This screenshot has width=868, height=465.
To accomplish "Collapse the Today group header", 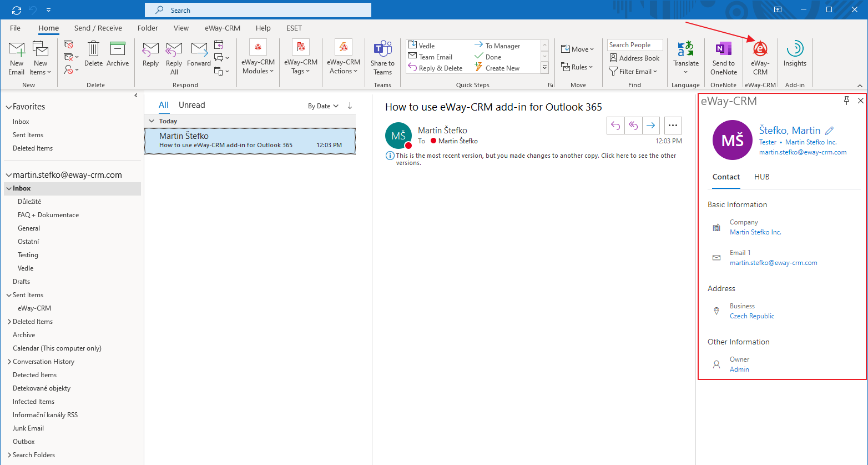I will click(152, 121).
